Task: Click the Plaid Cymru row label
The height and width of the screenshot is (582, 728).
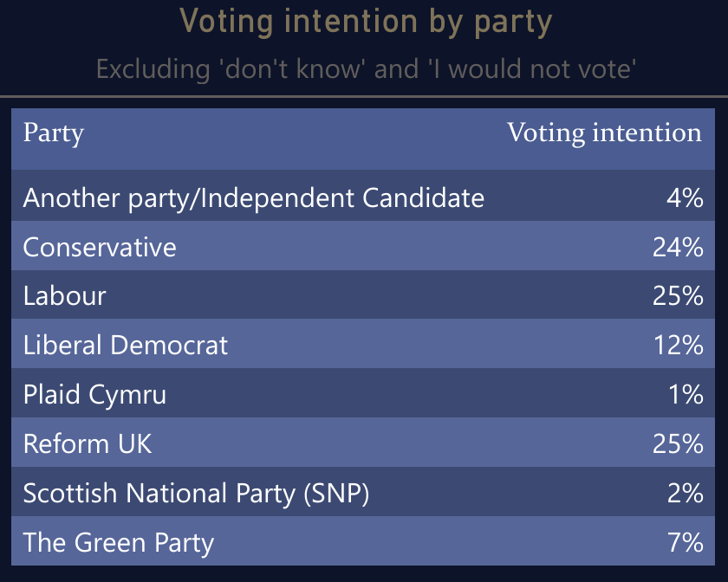Action: 94,395
